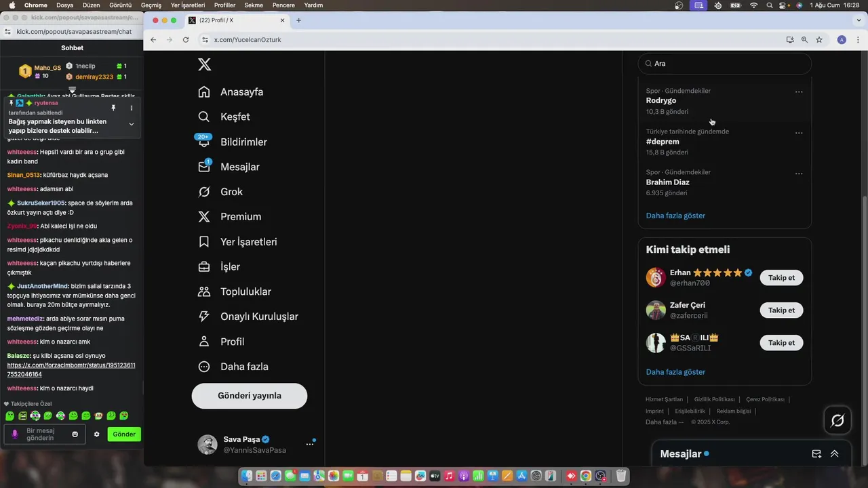The image size is (868, 488).
Task: Click Daha fazla göster under Kimi takip etmeli
Action: tap(675, 372)
